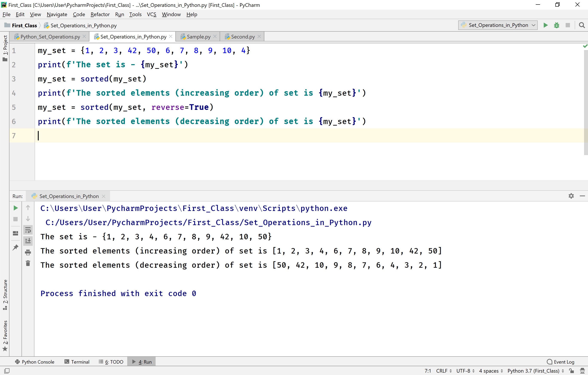Open Search Everywhere with the magnifier icon

(x=582, y=25)
